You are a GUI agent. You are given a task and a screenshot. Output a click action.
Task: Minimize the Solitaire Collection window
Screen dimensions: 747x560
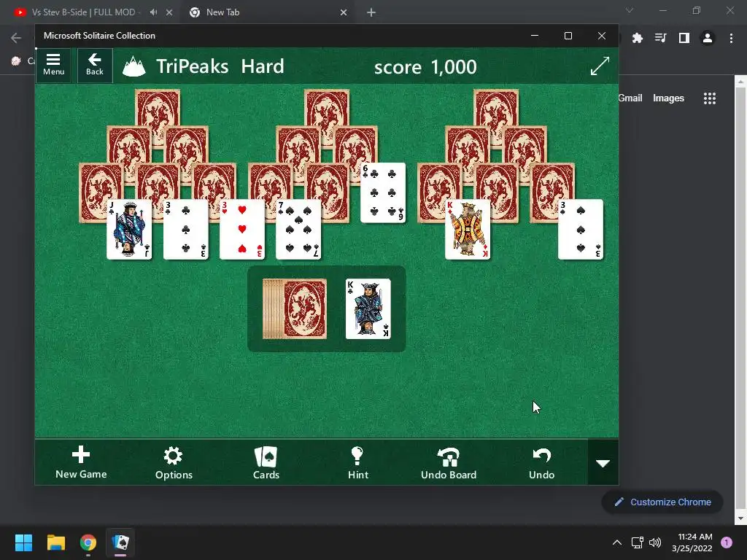535,36
